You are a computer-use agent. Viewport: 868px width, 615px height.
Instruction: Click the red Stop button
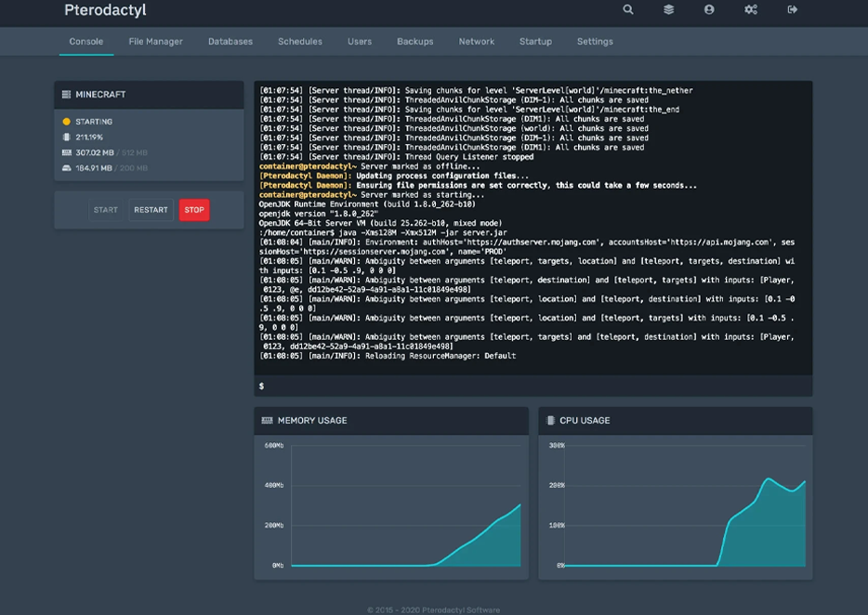click(194, 210)
